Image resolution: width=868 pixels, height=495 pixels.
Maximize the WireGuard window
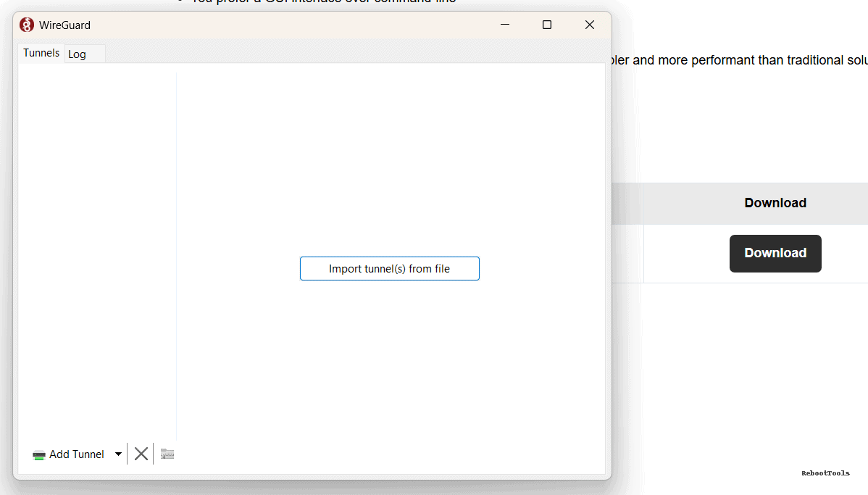[x=546, y=24]
